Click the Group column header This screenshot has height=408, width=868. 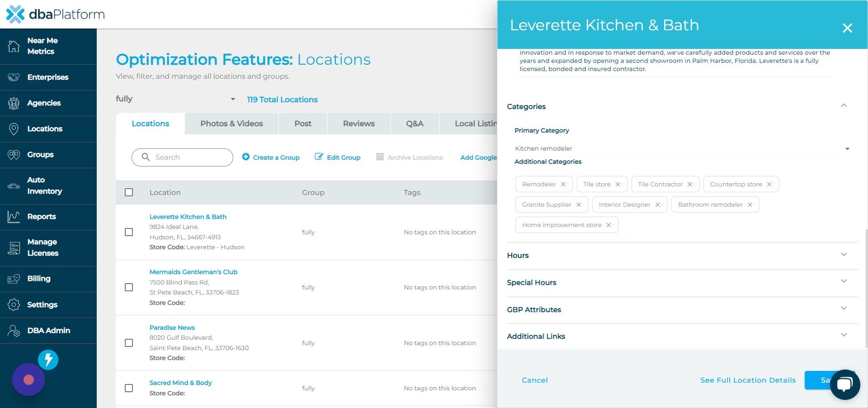point(313,192)
